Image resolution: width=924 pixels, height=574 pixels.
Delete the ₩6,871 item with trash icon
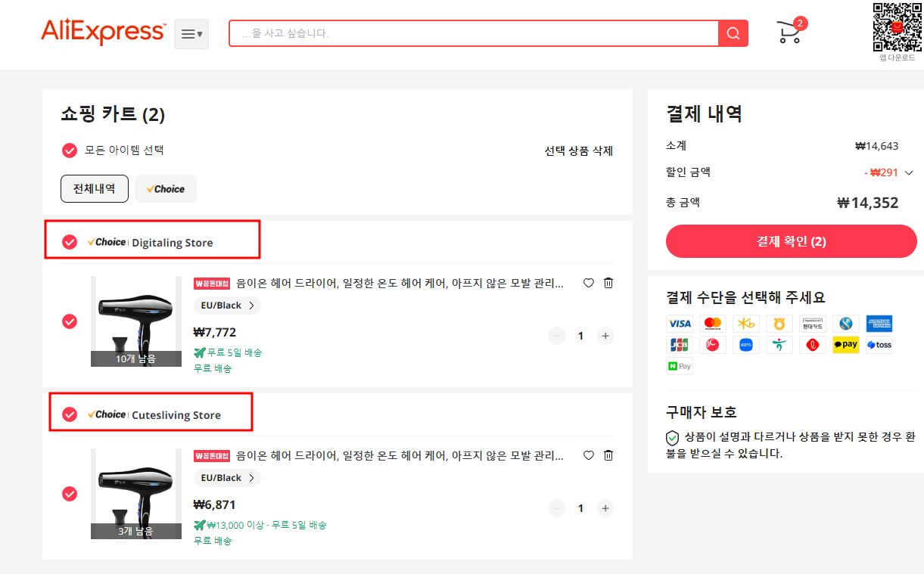608,455
